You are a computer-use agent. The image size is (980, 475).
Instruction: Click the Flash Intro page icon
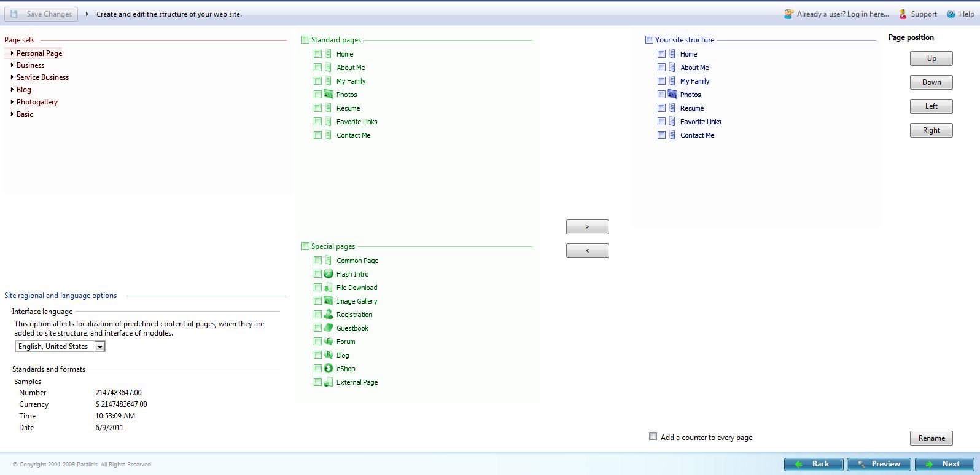point(329,274)
